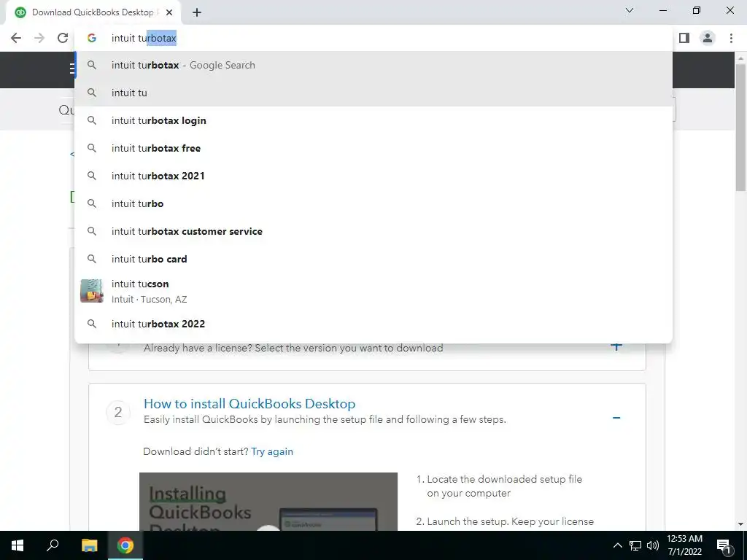Click search icon beside 'intuit turbotax 2022'
The height and width of the screenshot is (560, 747).
coord(92,324)
